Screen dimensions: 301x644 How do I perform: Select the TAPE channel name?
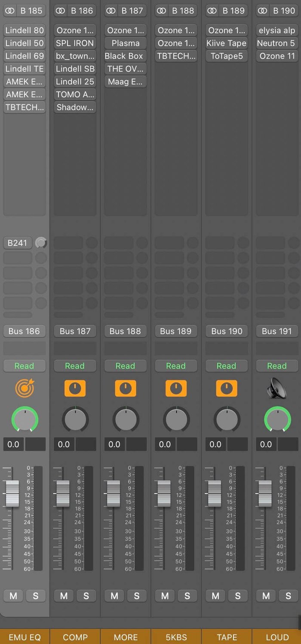227,637
